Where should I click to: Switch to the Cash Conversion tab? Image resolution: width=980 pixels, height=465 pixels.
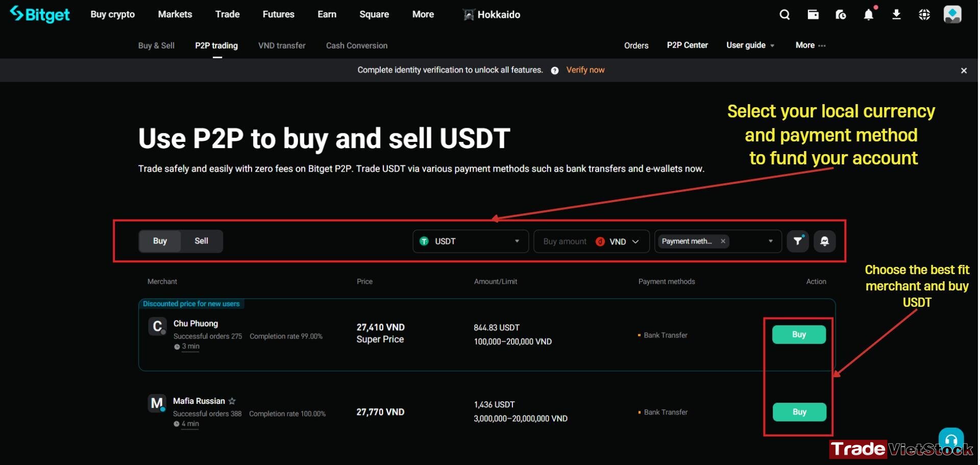pyautogui.click(x=357, y=45)
